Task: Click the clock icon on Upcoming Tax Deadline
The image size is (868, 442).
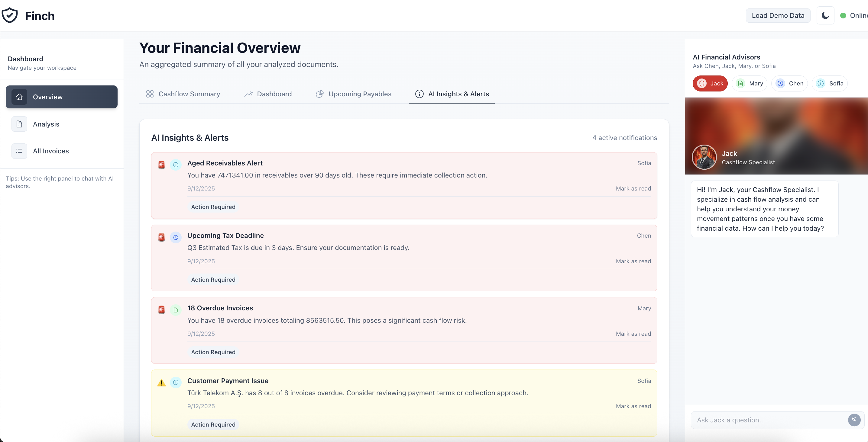Action: [x=176, y=237]
